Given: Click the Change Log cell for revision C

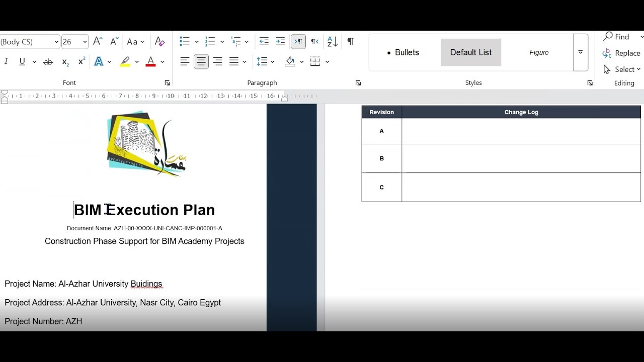Looking at the screenshot, I should [x=521, y=188].
